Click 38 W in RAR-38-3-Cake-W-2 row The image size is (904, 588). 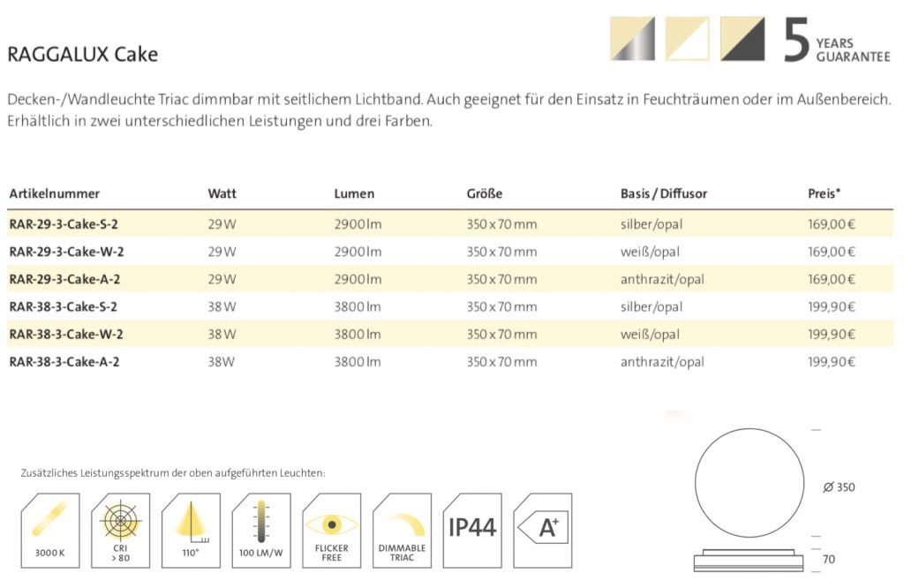click(x=222, y=335)
